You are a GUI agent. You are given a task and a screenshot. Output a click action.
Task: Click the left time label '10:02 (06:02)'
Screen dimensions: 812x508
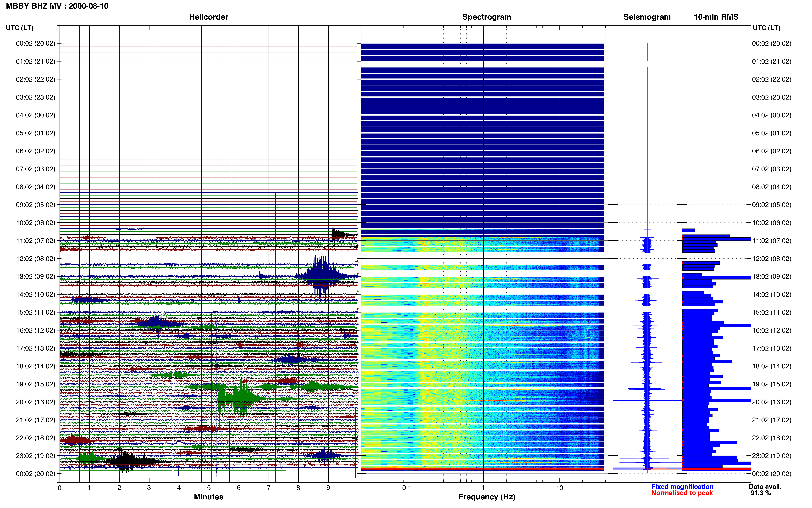pos(36,223)
